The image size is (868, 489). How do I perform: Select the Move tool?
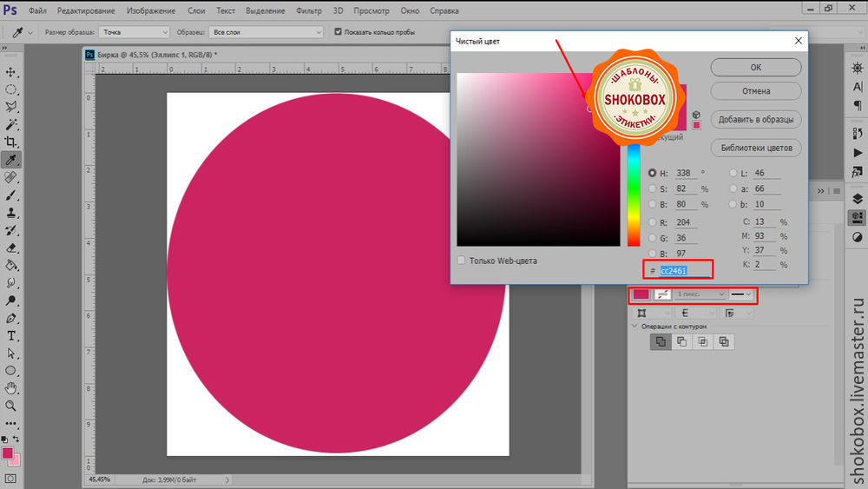tap(12, 71)
